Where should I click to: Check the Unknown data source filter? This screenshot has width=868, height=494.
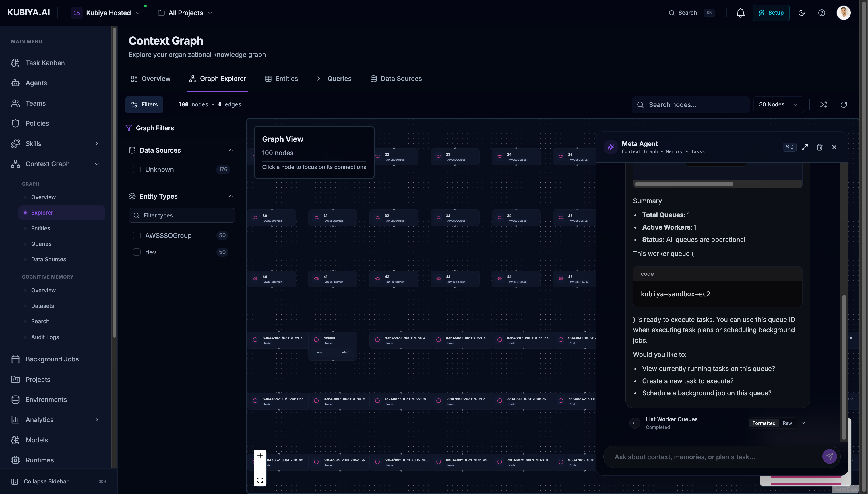coord(137,169)
